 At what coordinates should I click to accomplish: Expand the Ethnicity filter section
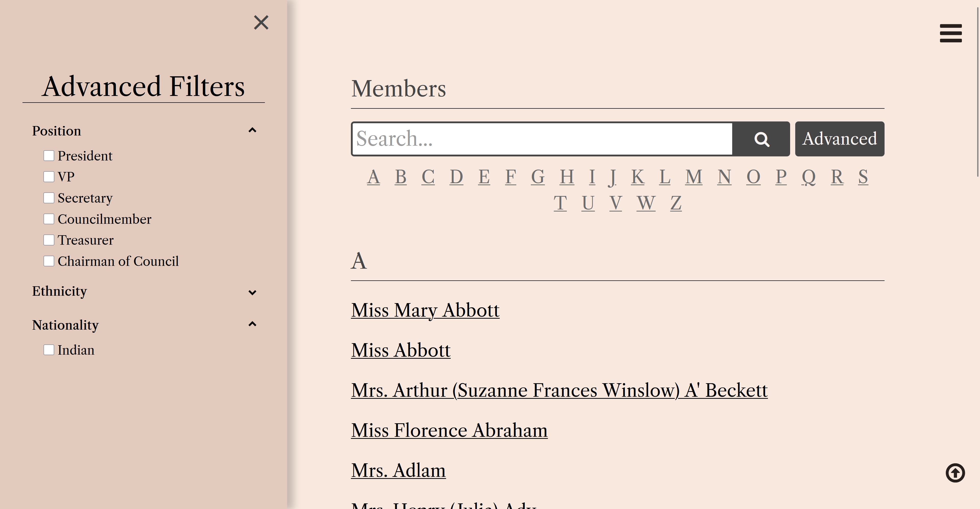click(x=252, y=292)
